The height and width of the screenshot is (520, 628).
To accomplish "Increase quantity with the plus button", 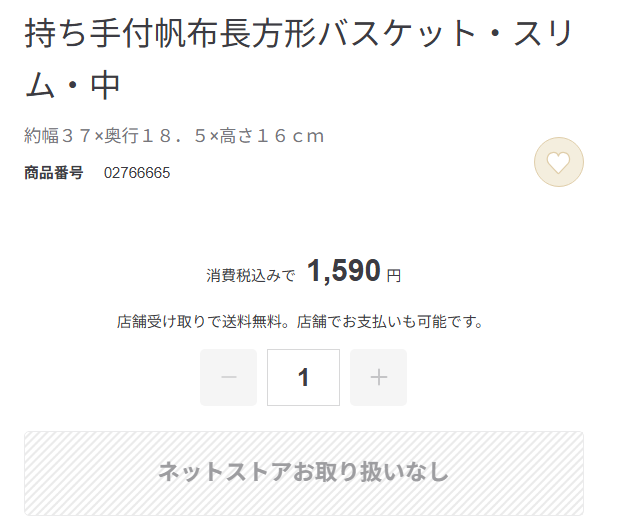I will [x=378, y=377].
